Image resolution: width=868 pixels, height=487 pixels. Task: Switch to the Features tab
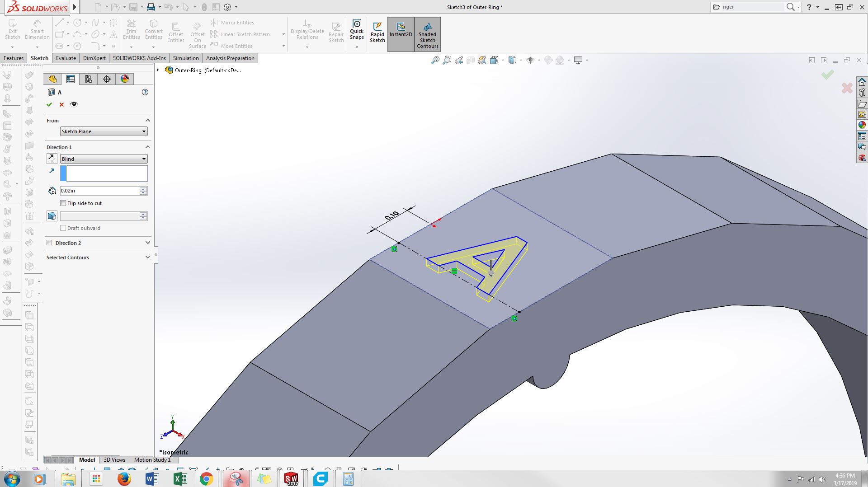pos(14,58)
